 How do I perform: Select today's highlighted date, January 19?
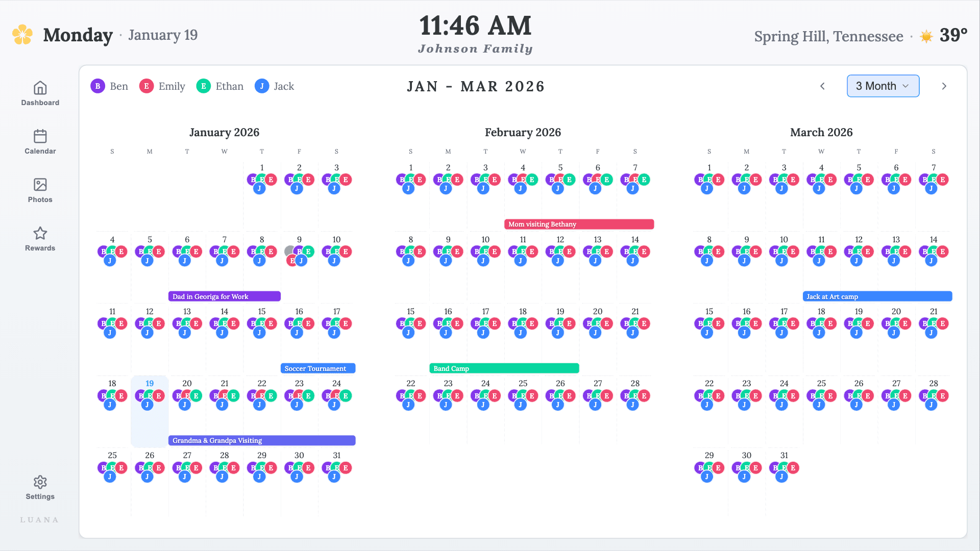click(x=149, y=383)
